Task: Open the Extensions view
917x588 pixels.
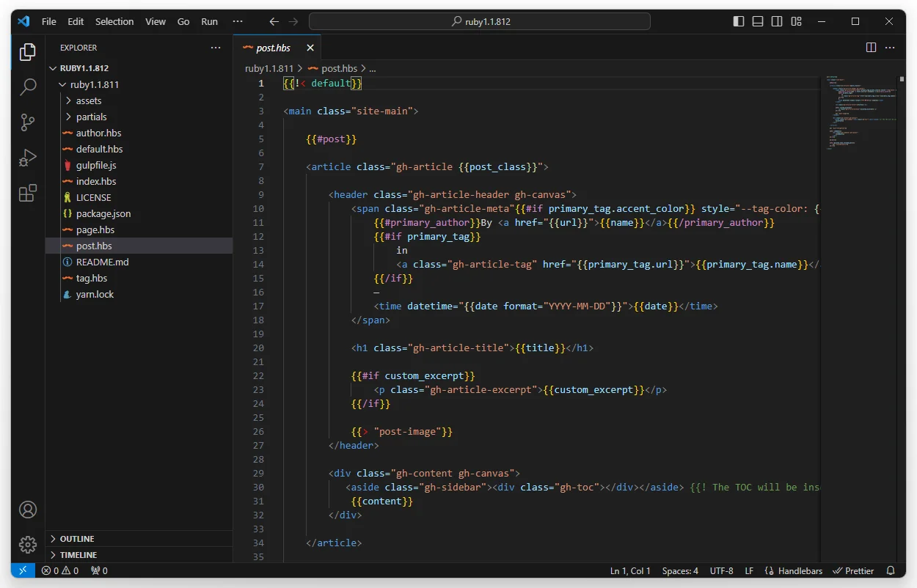Action: pyautogui.click(x=28, y=193)
